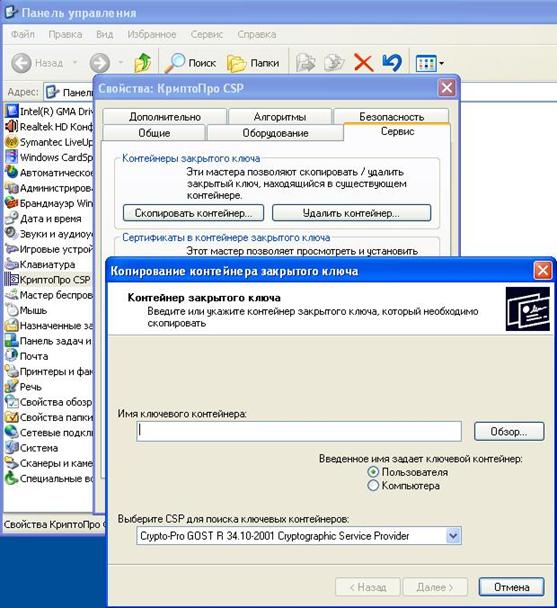Click the blue Undo arrow icon
The width and height of the screenshot is (557, 608).
(392, 63)
